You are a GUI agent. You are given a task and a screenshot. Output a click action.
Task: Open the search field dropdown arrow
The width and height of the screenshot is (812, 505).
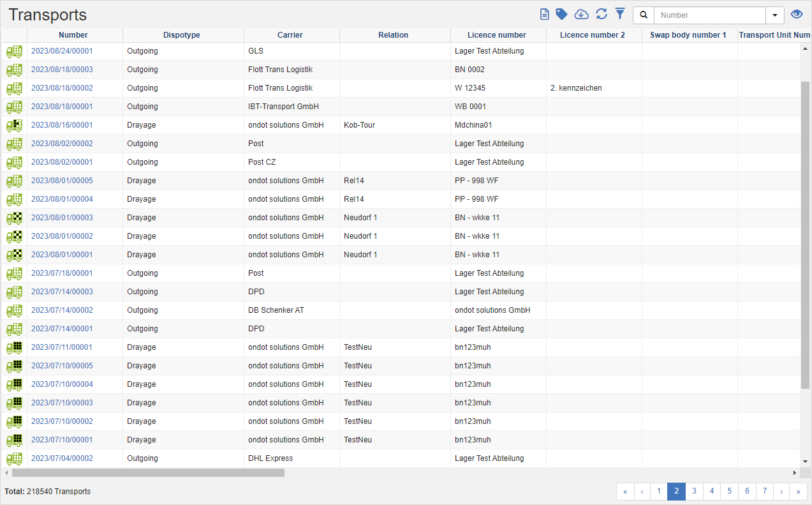tap(774, 14)
